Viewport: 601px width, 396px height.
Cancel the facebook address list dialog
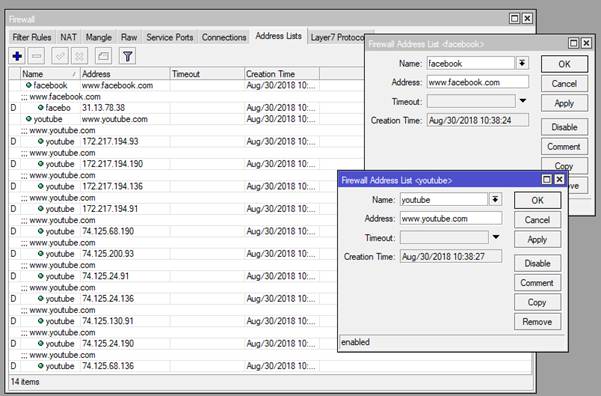pos(564,84)
